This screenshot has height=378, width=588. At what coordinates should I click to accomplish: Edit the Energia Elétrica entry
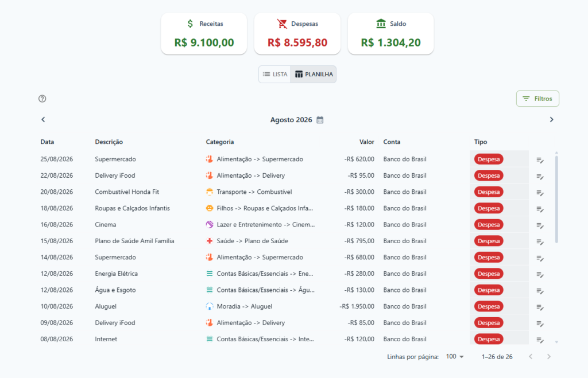tap(540, 274)
